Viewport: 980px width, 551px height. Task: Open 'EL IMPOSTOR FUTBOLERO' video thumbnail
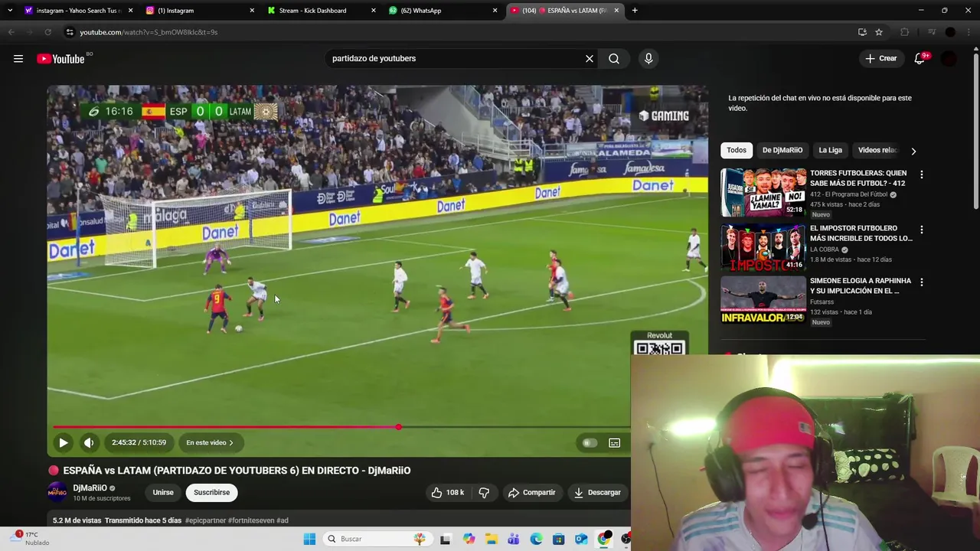pyautogui.click(x=763, y=248)
